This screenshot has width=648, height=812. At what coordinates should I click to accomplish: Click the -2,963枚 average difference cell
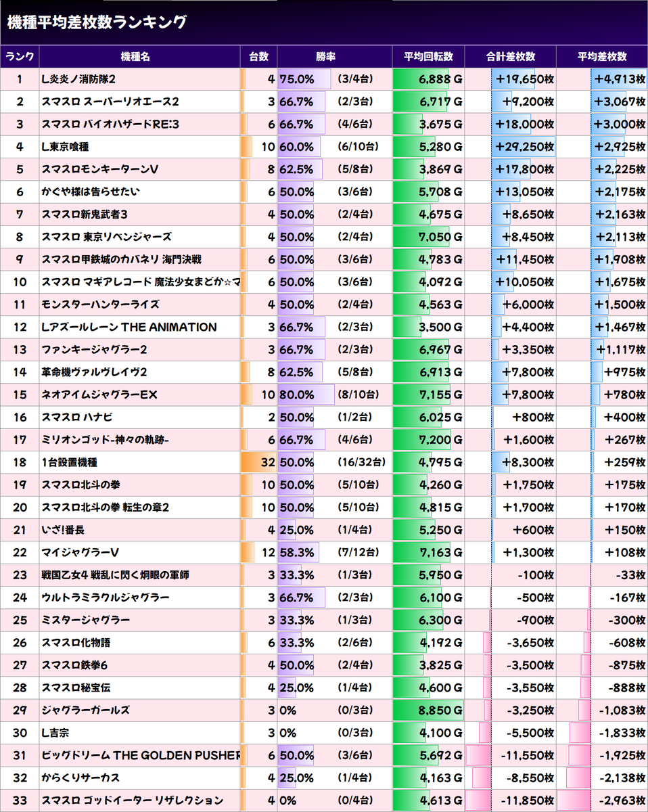click(x=602, y=801)
